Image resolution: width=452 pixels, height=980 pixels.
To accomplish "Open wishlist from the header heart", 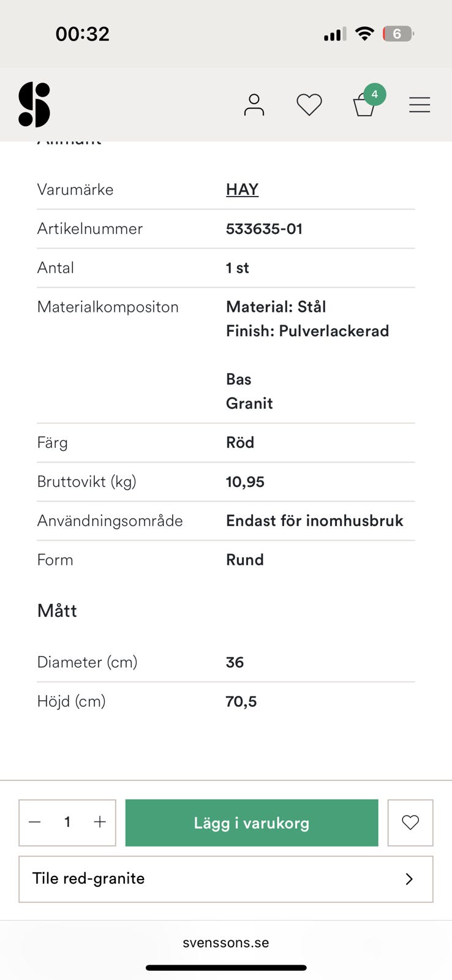I will click(x=309, y=105).
